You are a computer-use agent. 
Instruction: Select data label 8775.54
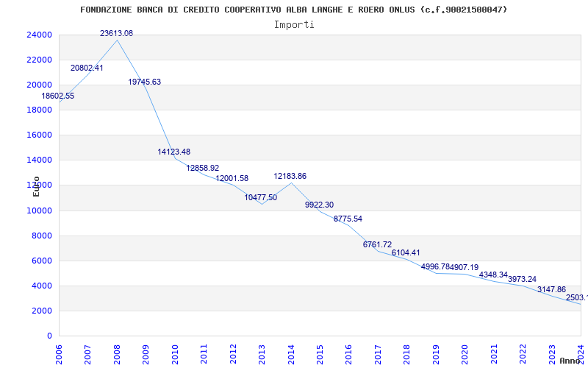click(348, 219)
